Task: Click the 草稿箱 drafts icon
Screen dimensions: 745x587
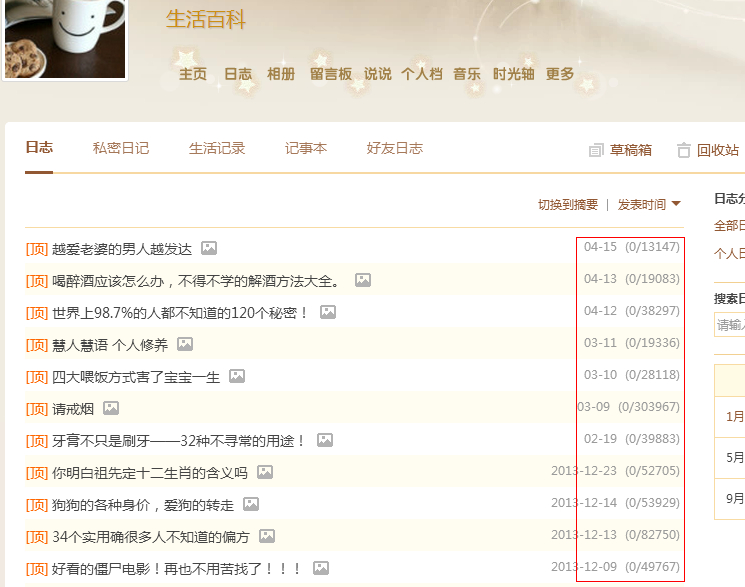Action: (596, 150)
